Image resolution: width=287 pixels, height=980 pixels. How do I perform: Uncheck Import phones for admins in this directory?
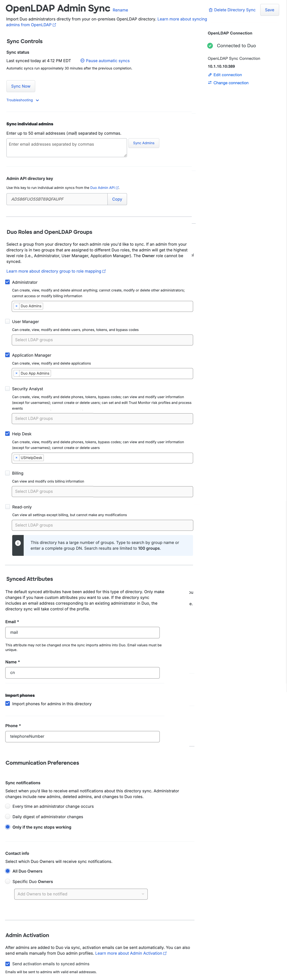click(x=7, y=703)
